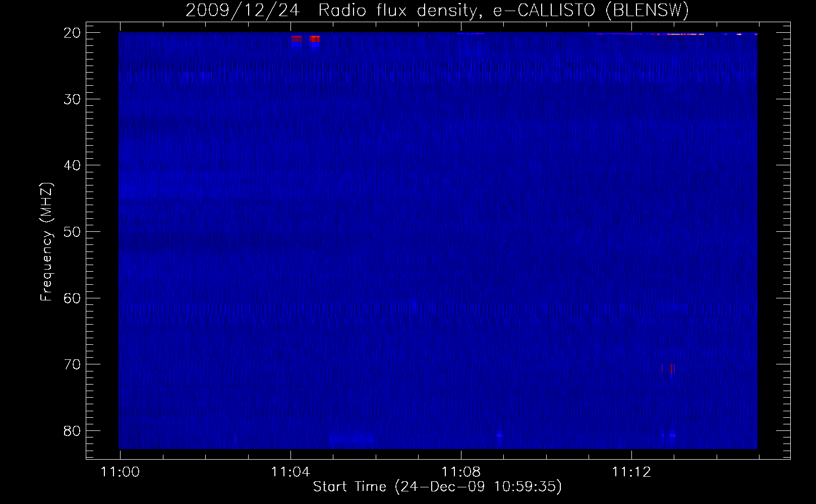Viewport: 816px width, 504px height.
Task: Click the '60' frequency tick label
Action: click(x=72, y=298)
